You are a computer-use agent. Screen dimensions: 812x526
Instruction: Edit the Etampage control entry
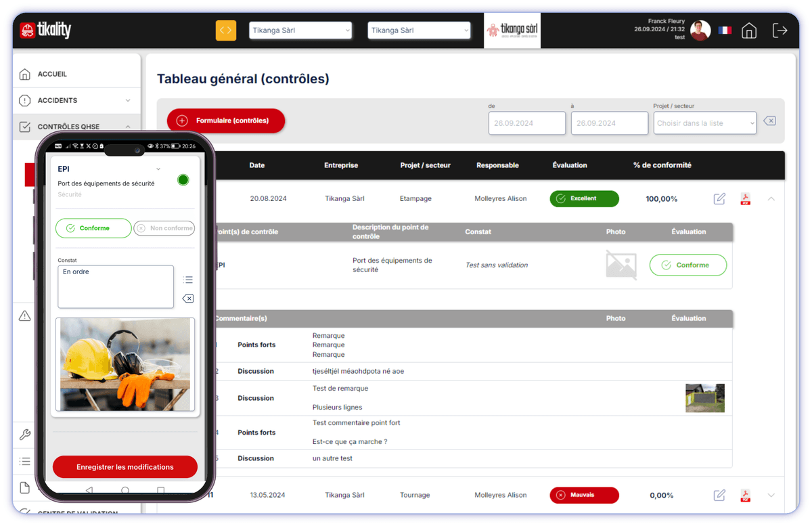(719, 199)
